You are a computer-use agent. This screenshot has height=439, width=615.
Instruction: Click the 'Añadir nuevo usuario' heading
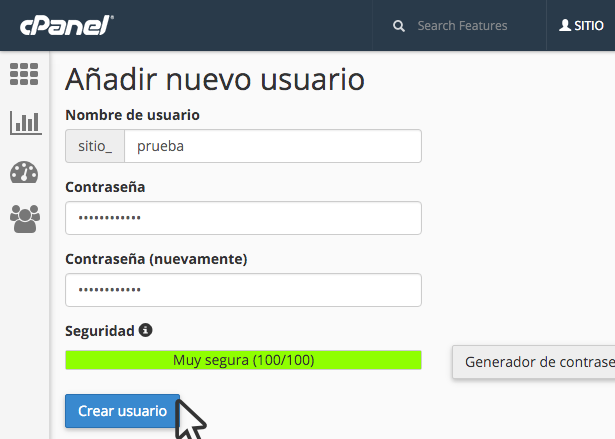215,79
